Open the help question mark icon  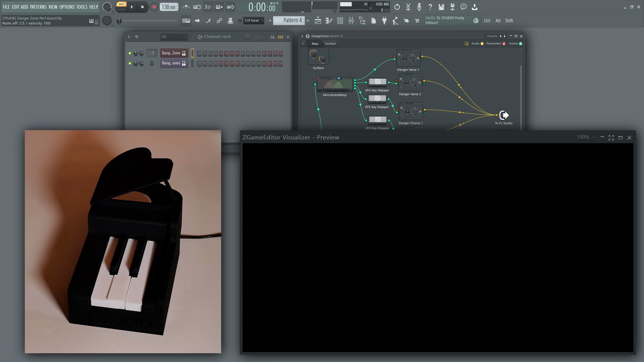[430, 7]
